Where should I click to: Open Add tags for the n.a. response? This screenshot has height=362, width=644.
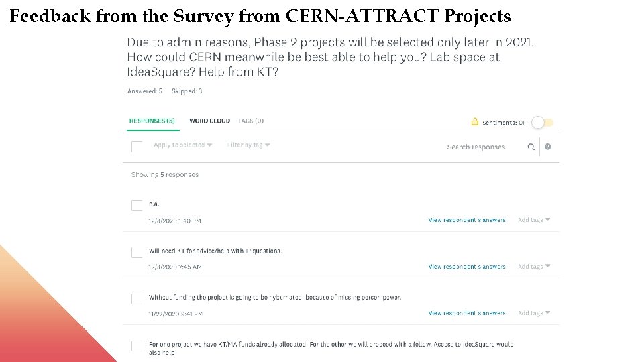pyautogui.click(x=533, y=220)
